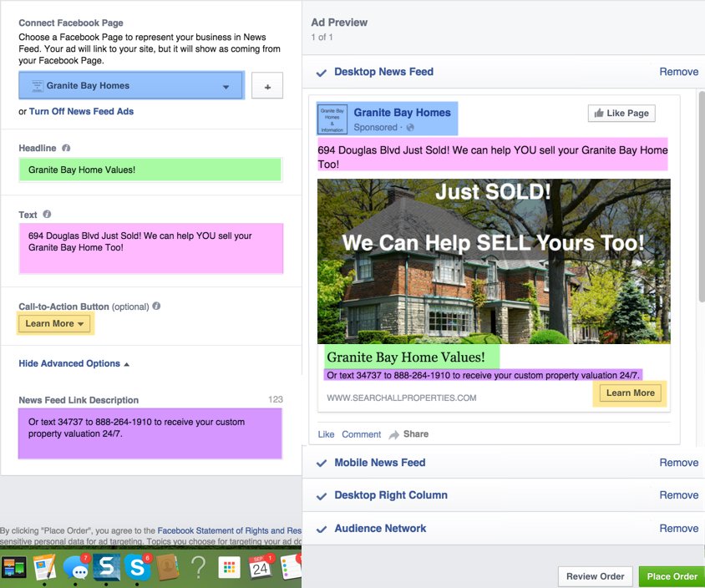Screen dimensions: 705x588
Task: Click the Granite Bay Homes page thumbnail in preview
Action: coord(332,119)
